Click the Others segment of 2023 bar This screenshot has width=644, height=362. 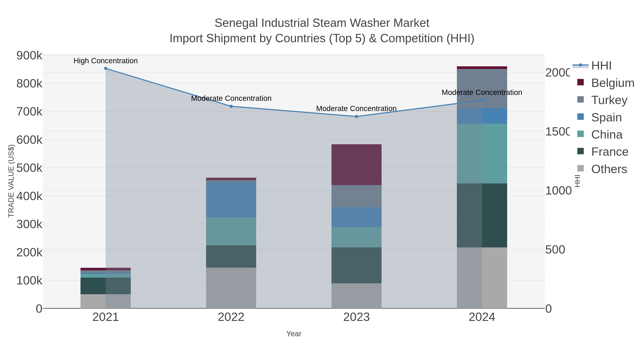coord(357,296)
